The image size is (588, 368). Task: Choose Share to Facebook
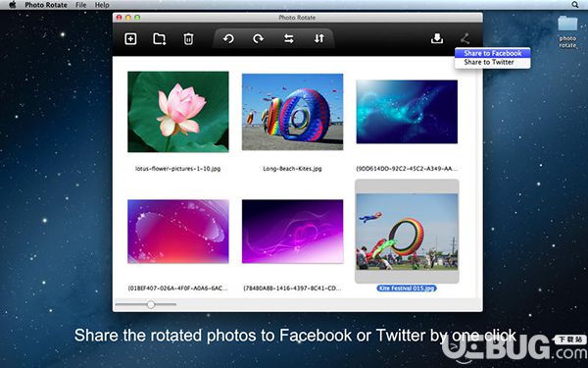pyautogui.click(x=492, y=53)
